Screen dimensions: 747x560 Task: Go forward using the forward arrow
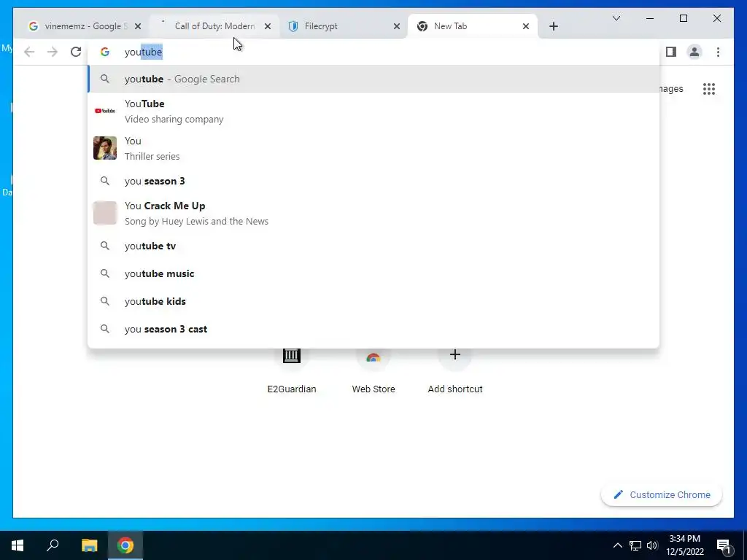point(53,52)
